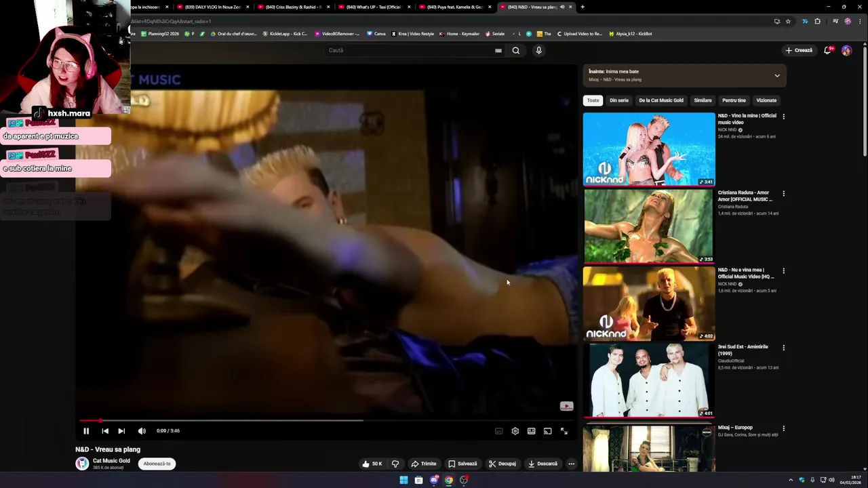Select the Similare filter chip
This screenshot has height=488, width=868.
[x=703, y=100]
